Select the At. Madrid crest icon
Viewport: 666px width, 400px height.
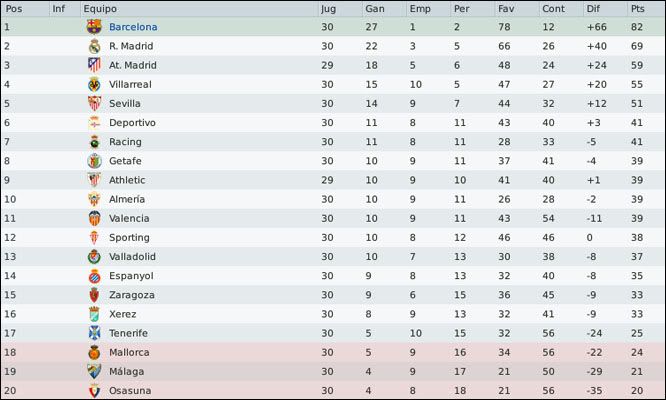(94, 65)
